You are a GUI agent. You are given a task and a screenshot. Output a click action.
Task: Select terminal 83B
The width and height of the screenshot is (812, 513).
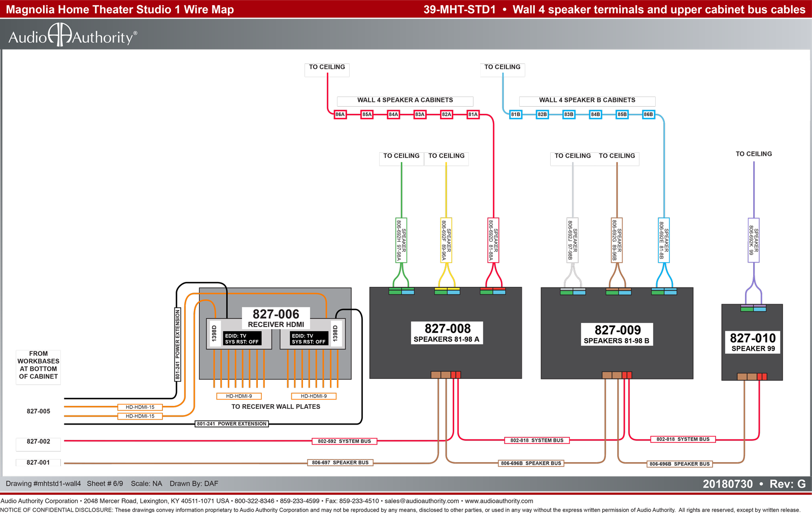click(569, 114)
